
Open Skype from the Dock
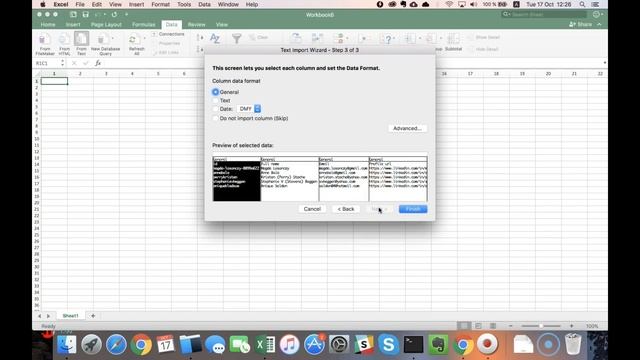(388, 344)
